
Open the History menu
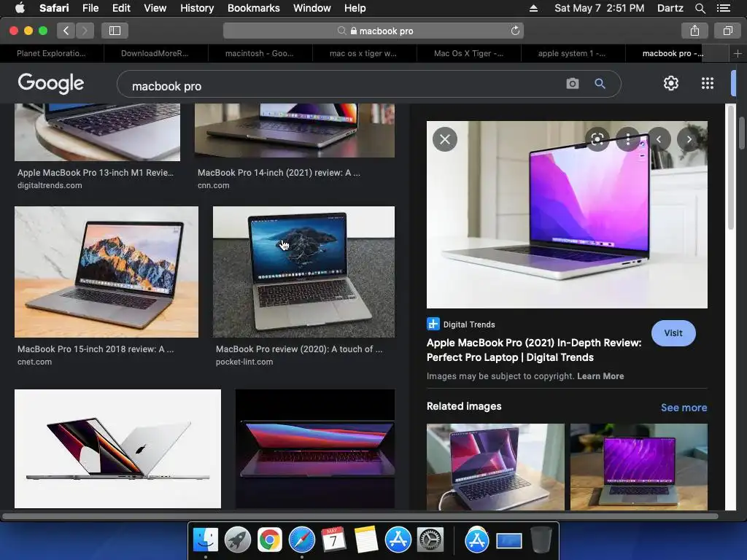[197, 8]
